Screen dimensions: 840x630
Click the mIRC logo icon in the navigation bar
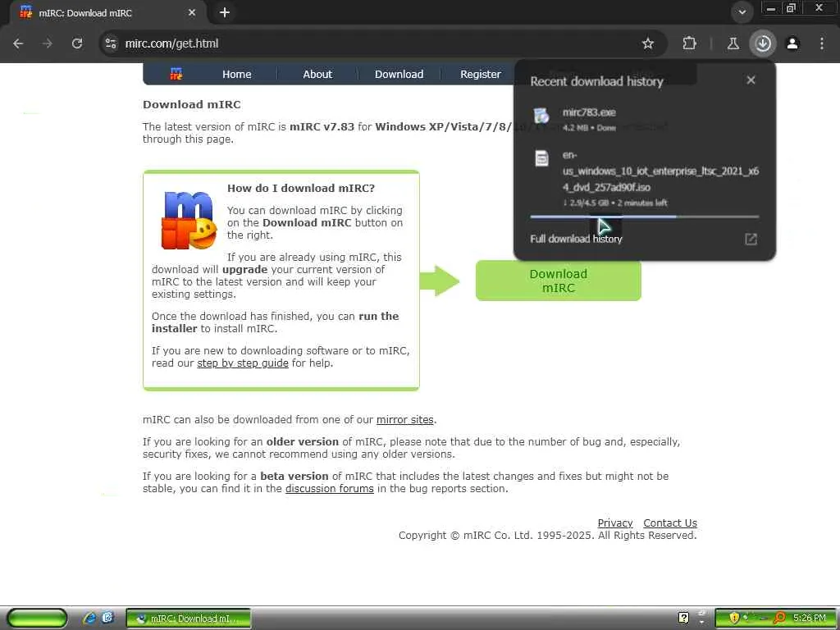coord(176,74)
